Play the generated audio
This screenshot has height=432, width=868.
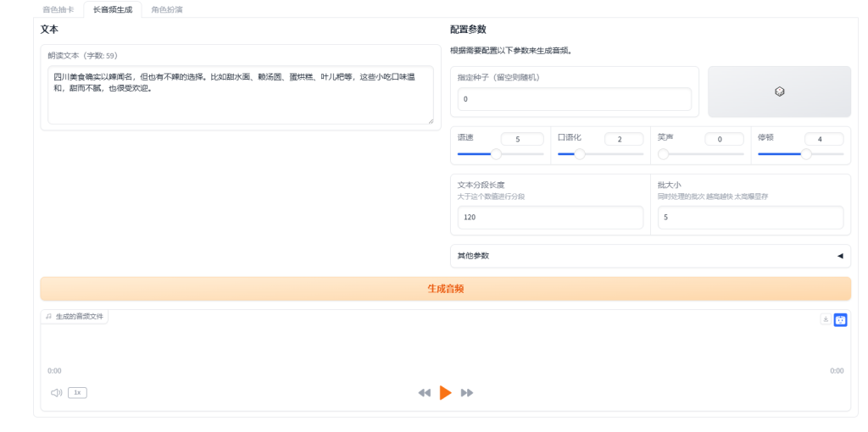click(x=446, y=393)
